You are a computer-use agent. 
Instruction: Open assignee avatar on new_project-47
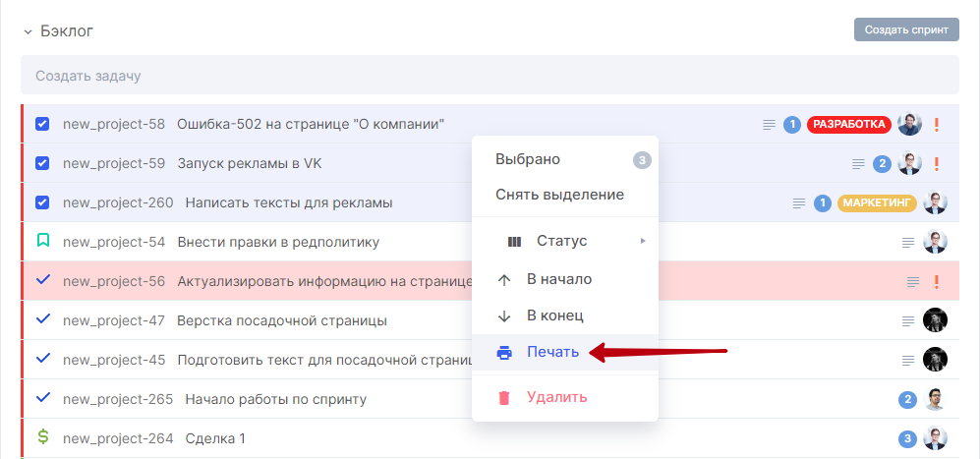pos(935,320)
